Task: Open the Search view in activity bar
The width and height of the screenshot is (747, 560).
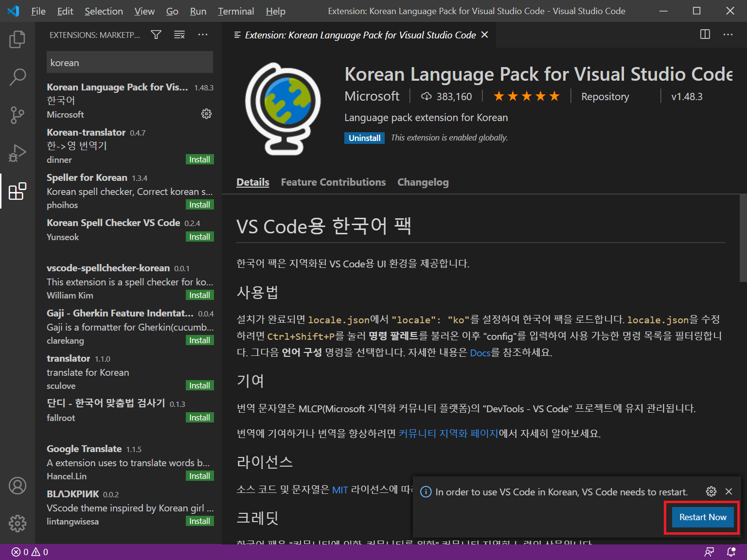Action: click(x=18, y=77)
